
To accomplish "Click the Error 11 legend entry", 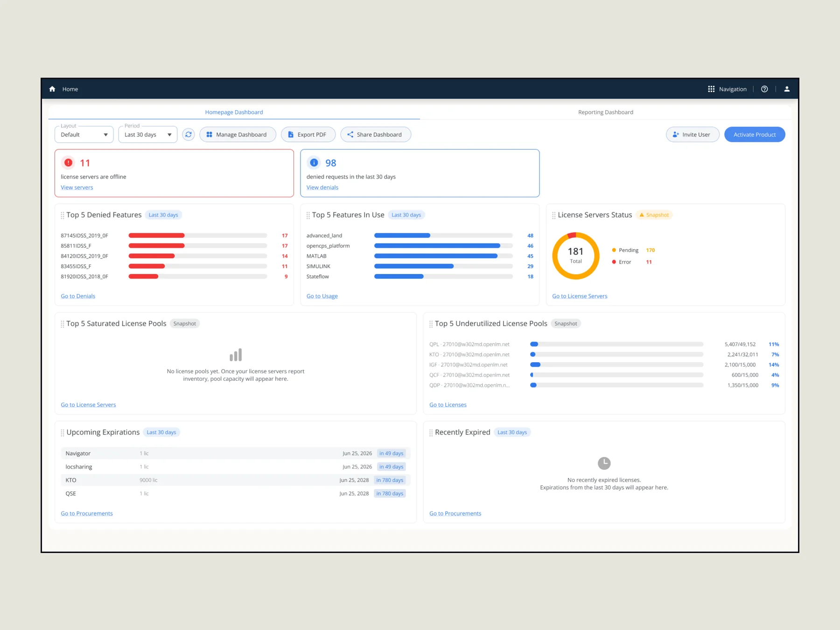I will (x=632, y=262).
